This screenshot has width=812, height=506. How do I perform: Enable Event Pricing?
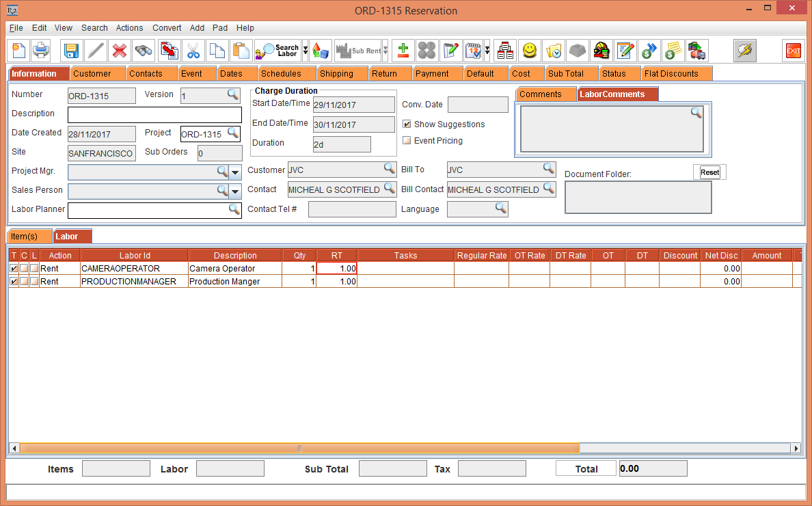pyautogui.click(x=406, y=140)
